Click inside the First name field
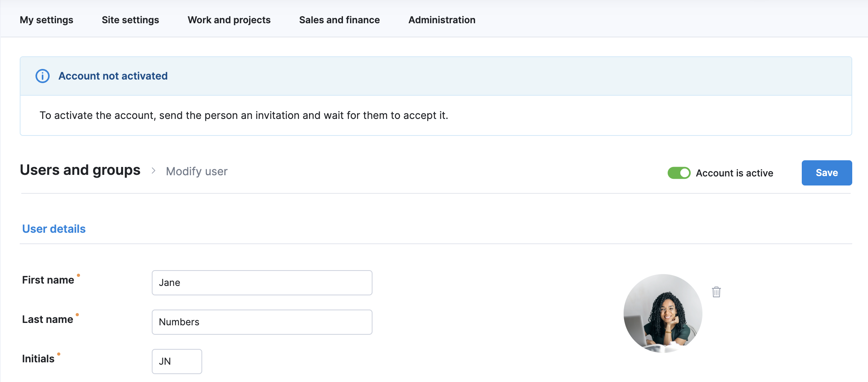 pyautogui.click(x=262, y=282)
